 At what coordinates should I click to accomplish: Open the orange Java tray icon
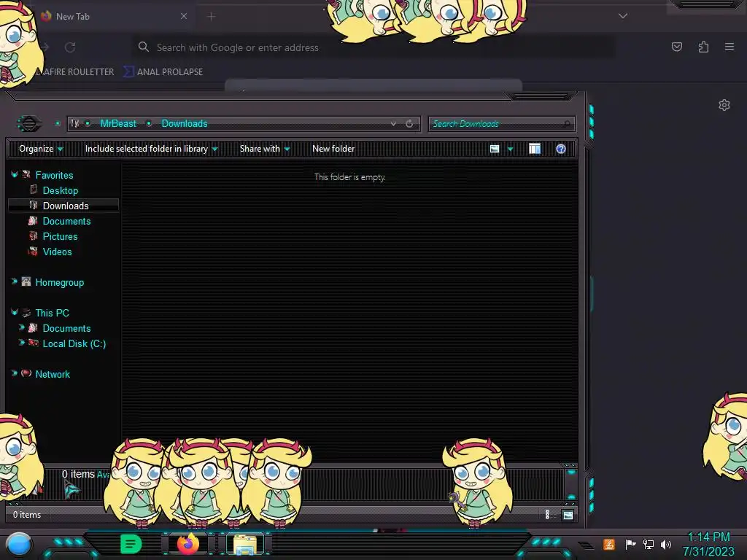pos(608,544)
